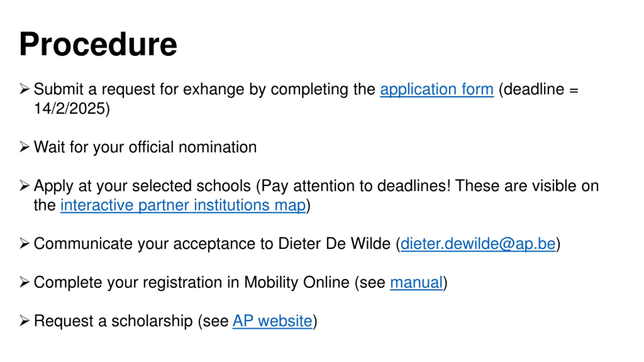Open the application form link
This screenshot has width=644, height=362.
(436, 89)
